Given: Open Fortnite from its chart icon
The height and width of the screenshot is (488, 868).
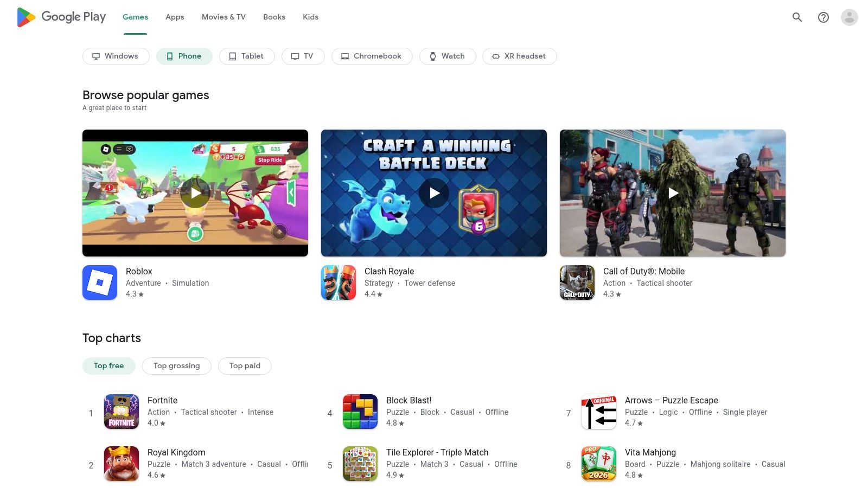Looking at the screenshot, I should pyautogui.click(x=121, y=411).
